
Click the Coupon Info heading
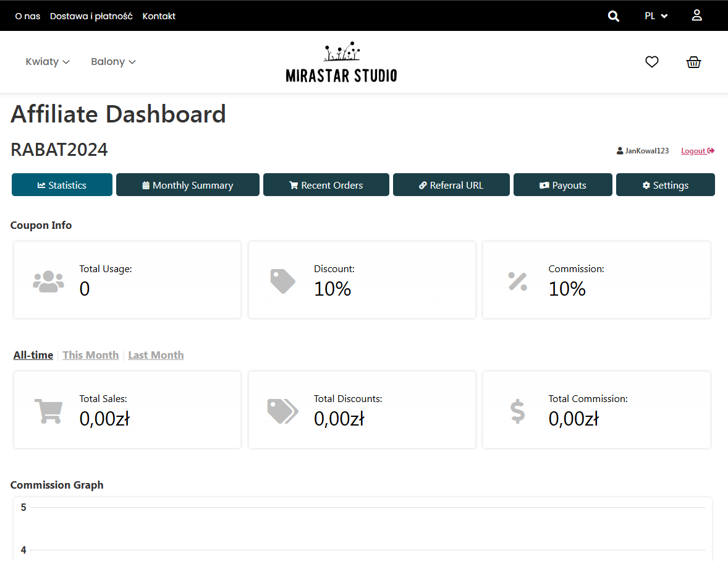point(41,225)
